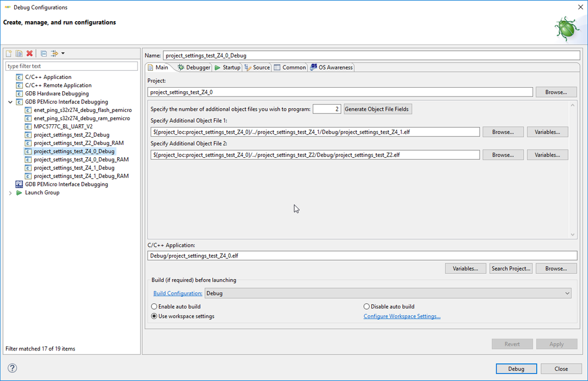588x381 pixels.
Task: Expand the Launch Group tree node
Action: [11, 193]
